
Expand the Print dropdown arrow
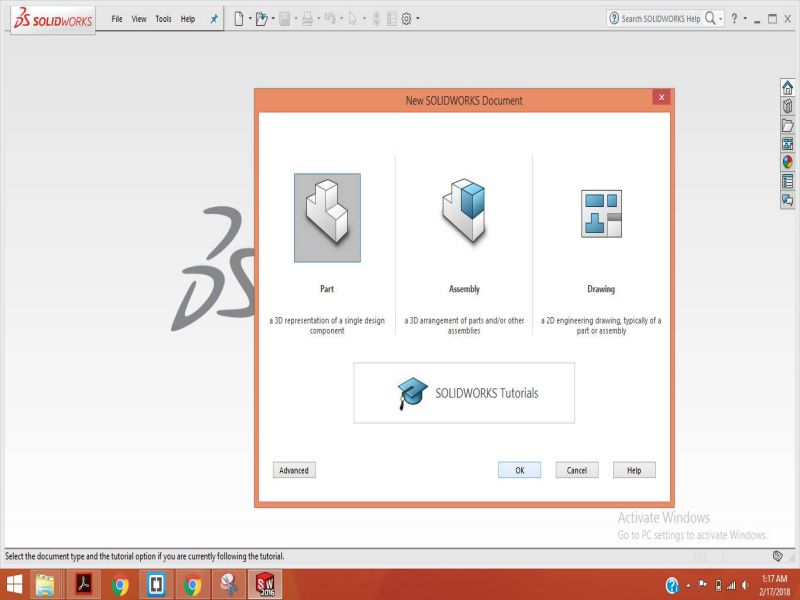(x=319, y=19)
